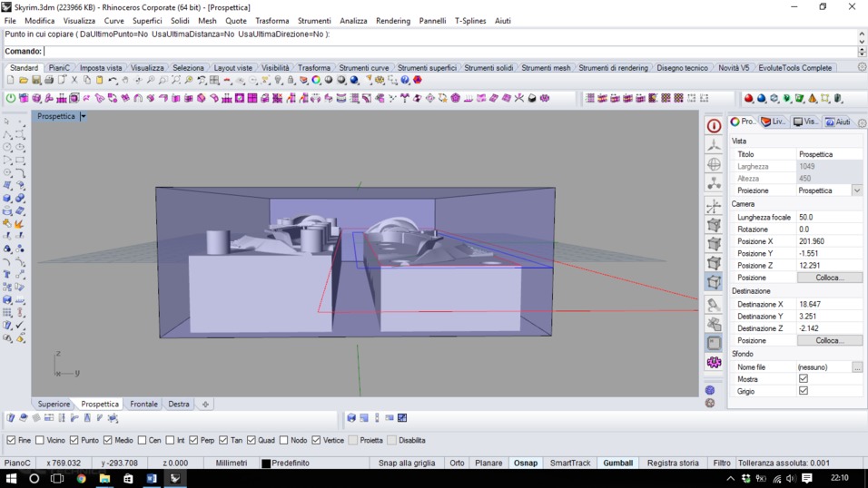
Task: Toggle Orto in status bar
Action: pyautogui.click(x=457, y=464)
